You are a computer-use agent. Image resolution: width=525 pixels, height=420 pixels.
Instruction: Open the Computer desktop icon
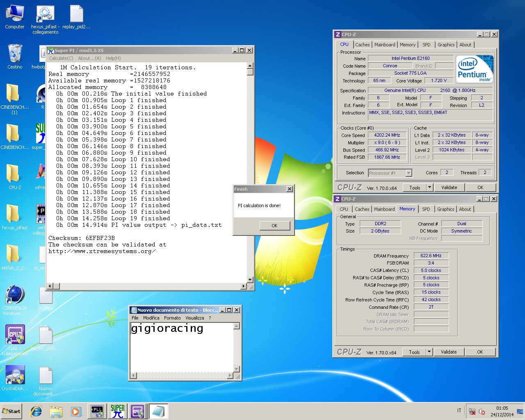[15, 17]
